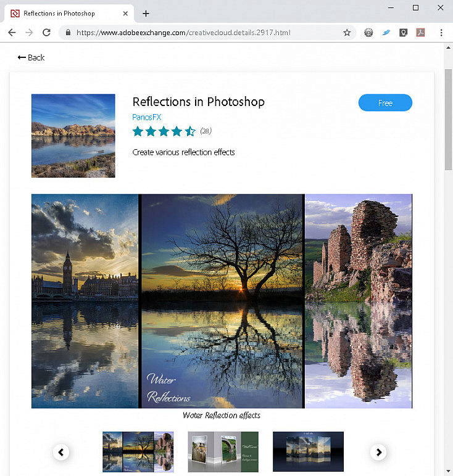Close the Reflections in Photoshop tab
The height and width of the screenshot is (476, 453).
tap(125, 14)
